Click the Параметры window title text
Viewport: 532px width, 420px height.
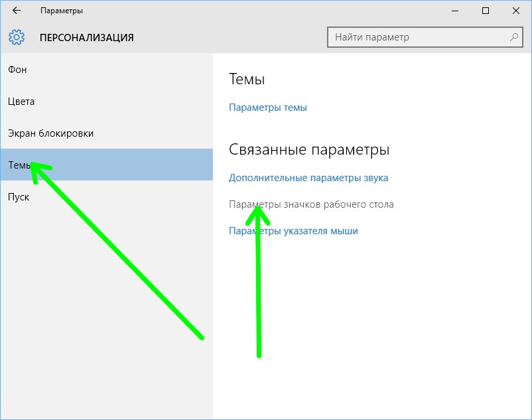click(62, 11)
